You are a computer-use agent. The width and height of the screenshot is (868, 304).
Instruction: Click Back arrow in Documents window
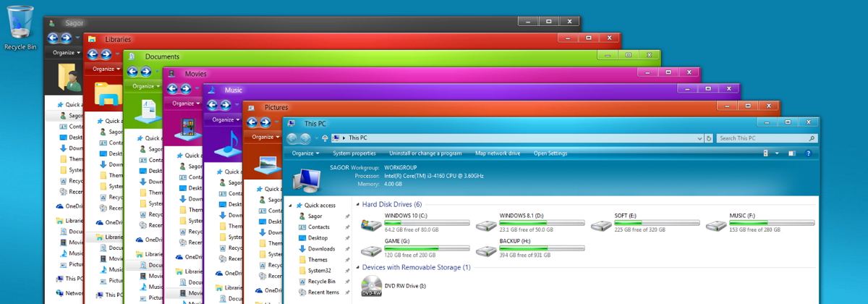click(x=132, y=71)
